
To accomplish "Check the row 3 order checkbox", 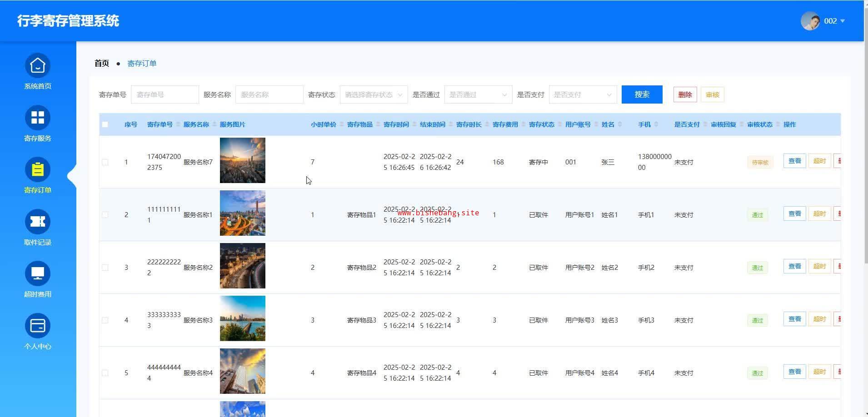I will (x=105, y=268).
